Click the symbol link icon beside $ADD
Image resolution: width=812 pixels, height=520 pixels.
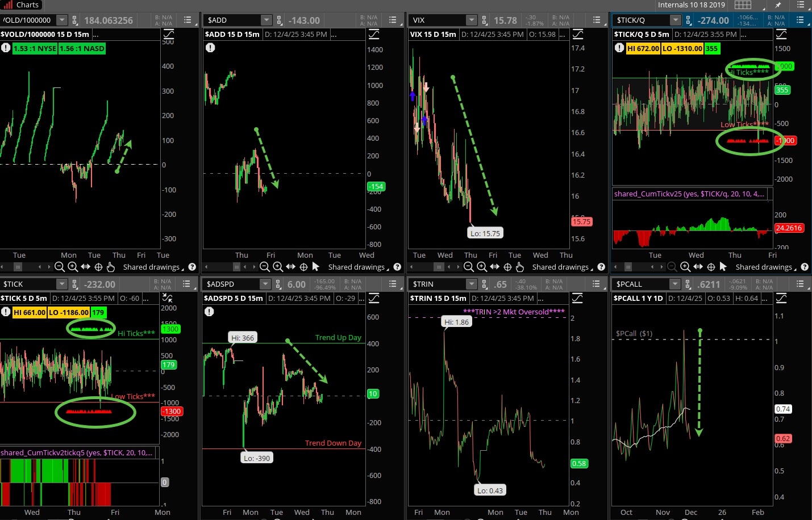[280, 20]
